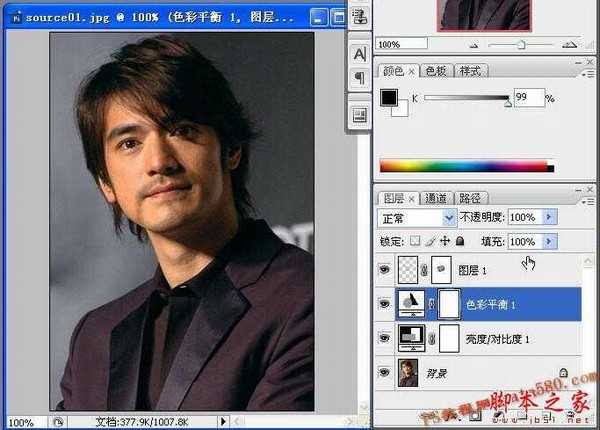Hide 图层 1 using its eye icon
The height and width of the screenshot is (430, 600).
coord(386,270)
